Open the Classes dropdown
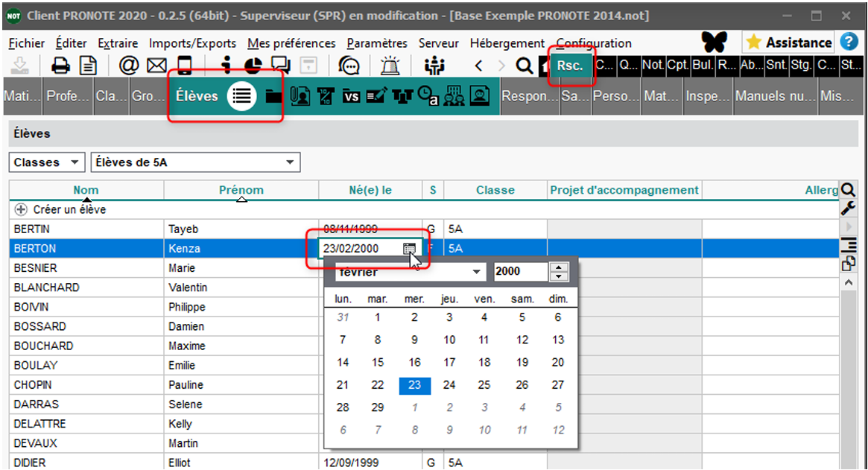Screen dimensions: 868x470 point(47,162)
